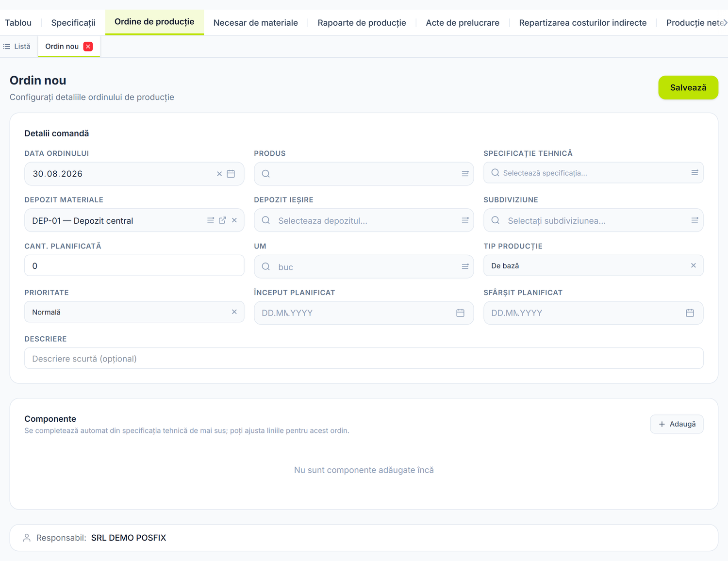Screen dimensions: 728x561
Task: Open list icon in UM field
Action: click(x=465, y=266)
